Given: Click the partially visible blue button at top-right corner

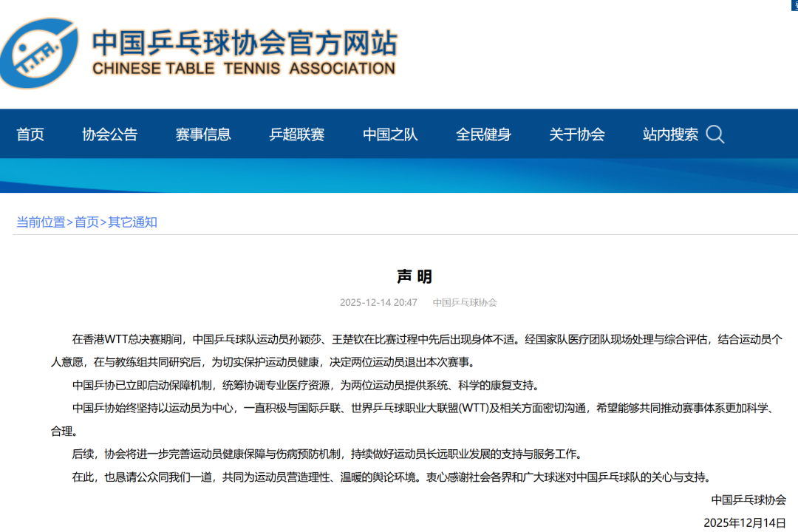Looking at the screenshot, I should coord(794,4).
